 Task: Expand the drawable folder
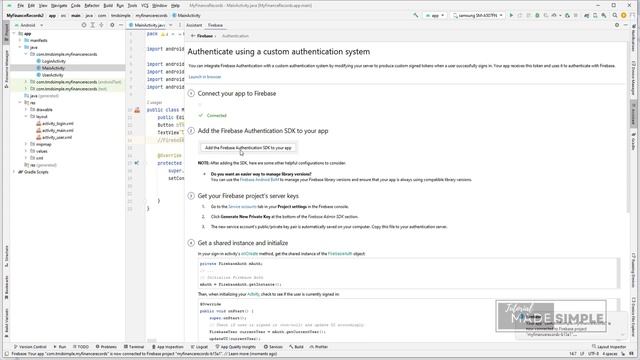pos(26,110)
